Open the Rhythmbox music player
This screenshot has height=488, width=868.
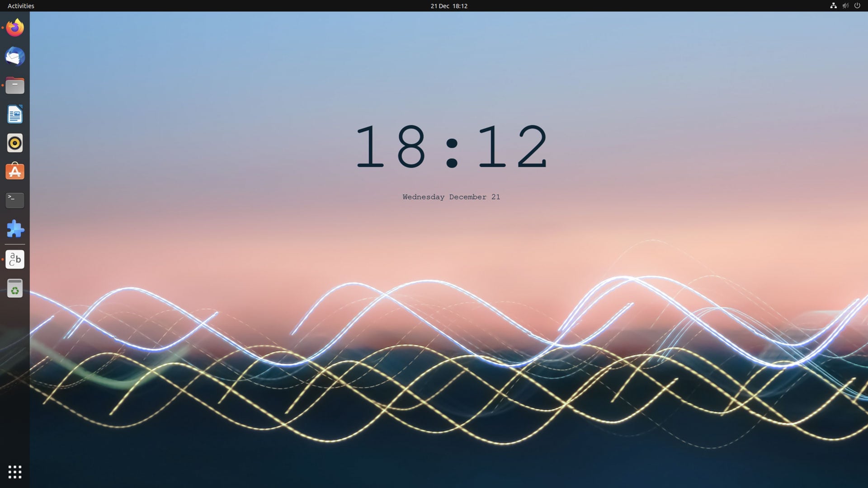click(14, 143)
